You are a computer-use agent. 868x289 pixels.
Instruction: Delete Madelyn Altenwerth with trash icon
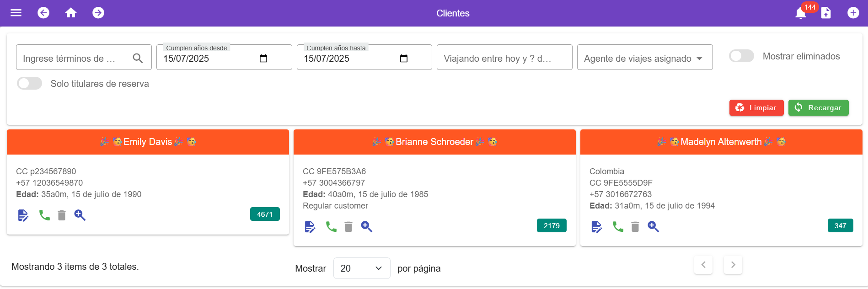coord(635,226)
